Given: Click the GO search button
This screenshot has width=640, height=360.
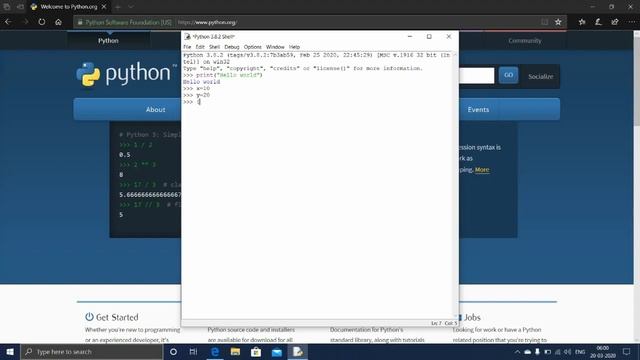Looking at the screenshot, I should [509, 75].
